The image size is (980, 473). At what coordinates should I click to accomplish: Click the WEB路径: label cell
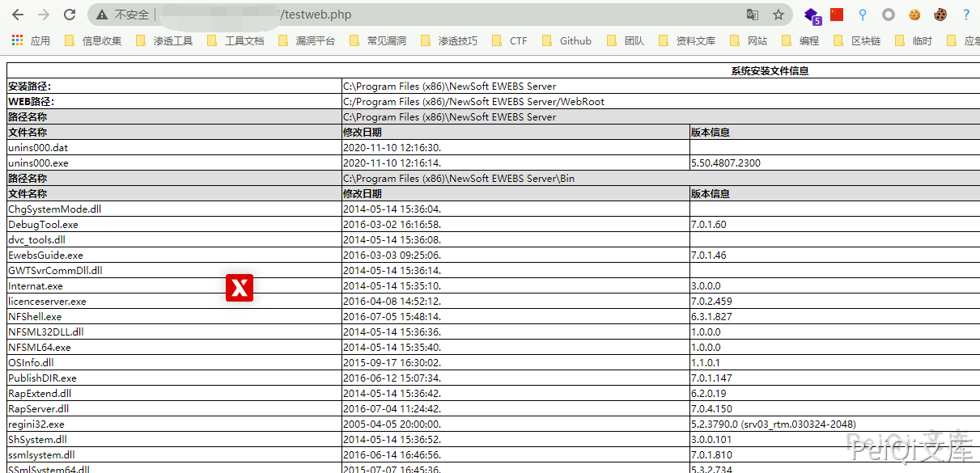tap(174, 102)
